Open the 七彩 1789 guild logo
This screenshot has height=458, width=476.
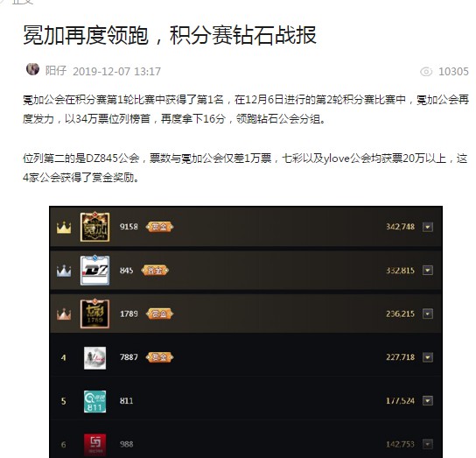(x=94, y=314)
